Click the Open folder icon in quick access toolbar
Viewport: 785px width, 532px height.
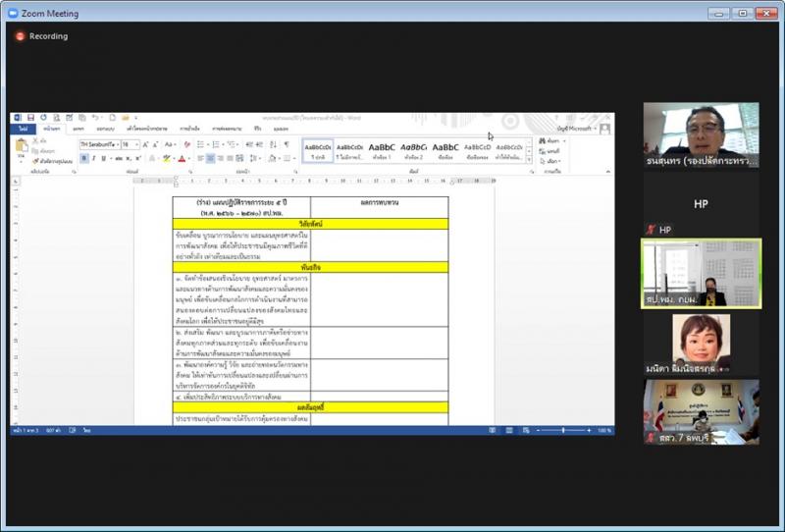coord(126,118)
